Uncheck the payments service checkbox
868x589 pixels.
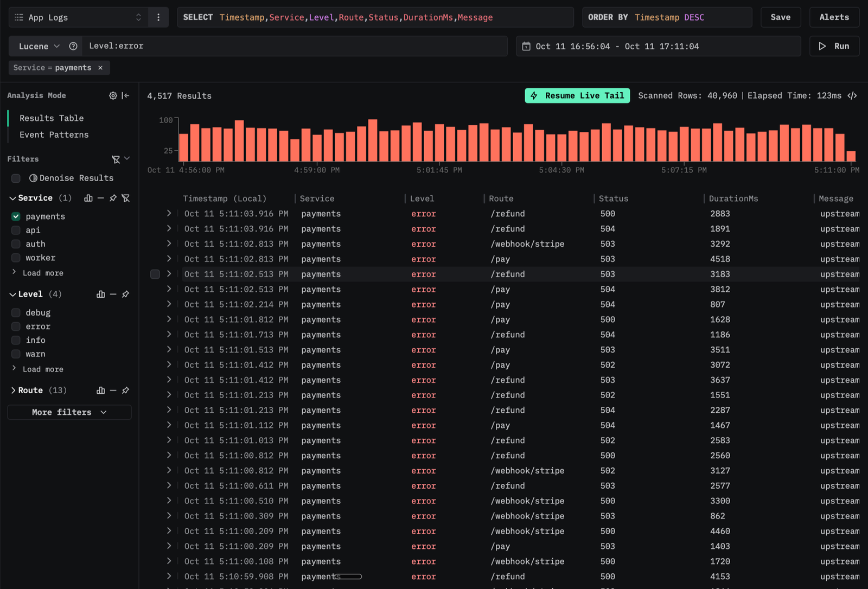16,216
